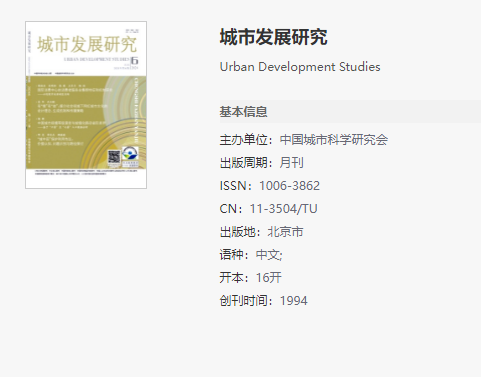Click the CN 11-3504/TU entry
Image resolution: width=481 pixels, height=377 pixels.
[x=269, y=209]
